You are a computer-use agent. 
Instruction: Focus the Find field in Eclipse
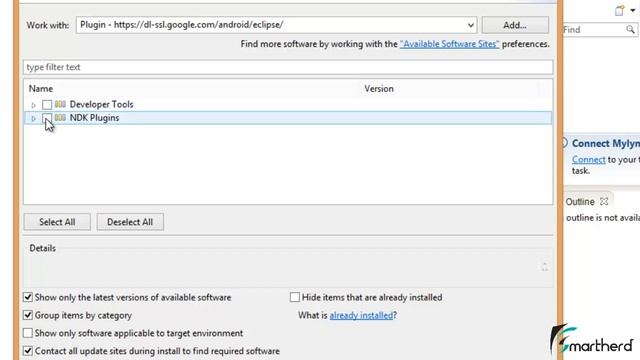(594, 29)
